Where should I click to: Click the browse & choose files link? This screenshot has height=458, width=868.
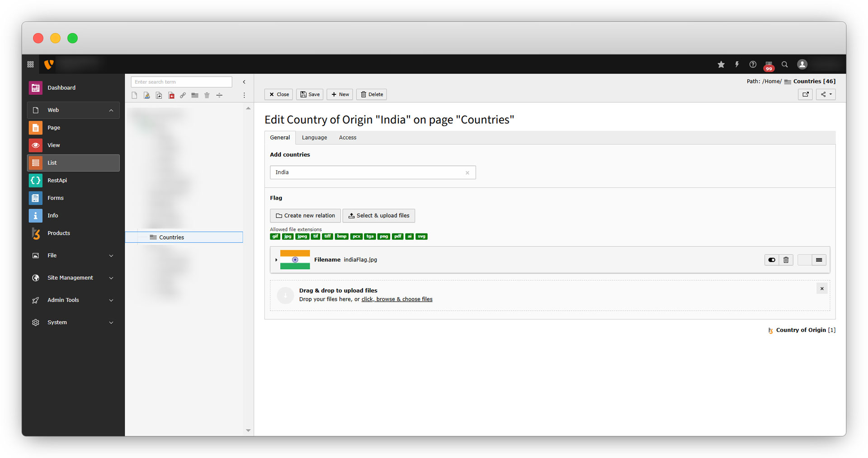[x=396, y=299]
